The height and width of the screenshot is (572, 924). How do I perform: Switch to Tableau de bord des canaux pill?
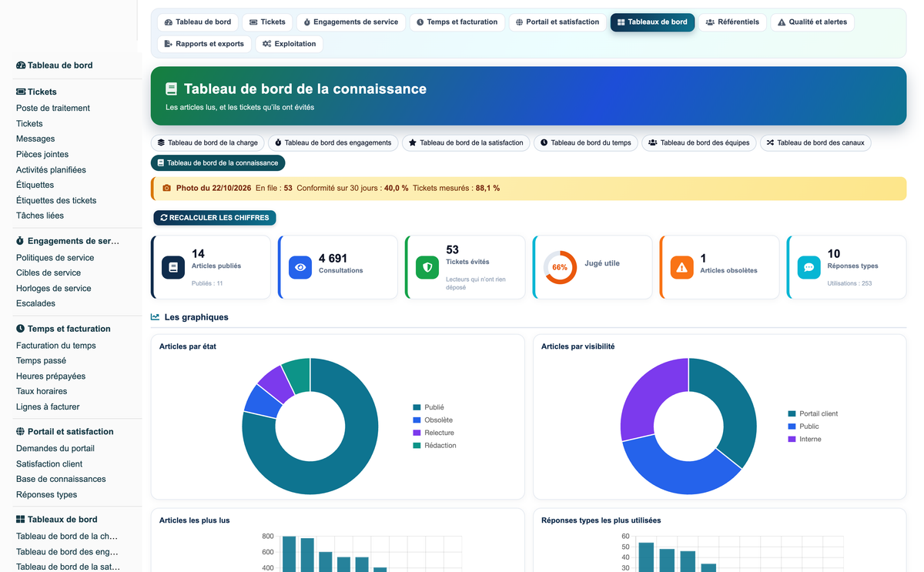coord(815,142)
